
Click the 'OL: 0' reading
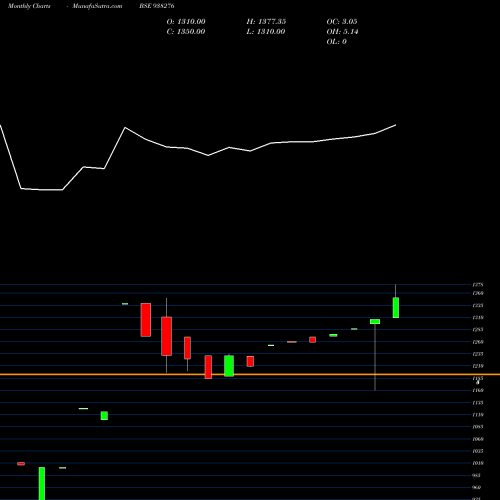[336, 42]
